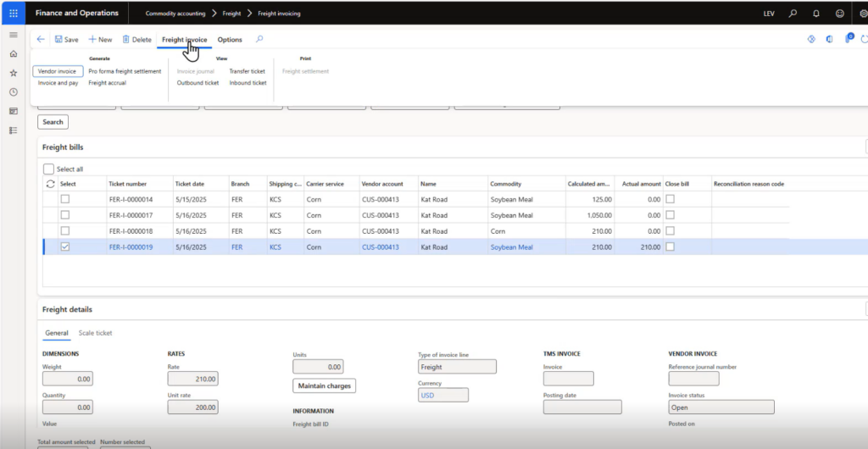The width and height of the screenshot is (868, 449).
Task: Sort by Ticket number column header
Action: (x=127, y=184)
